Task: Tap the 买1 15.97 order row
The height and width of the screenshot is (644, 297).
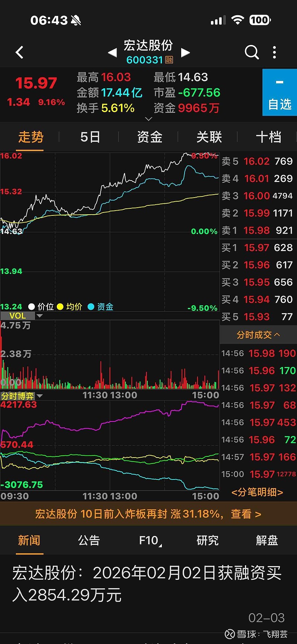Action: click(x=258, y=248)
